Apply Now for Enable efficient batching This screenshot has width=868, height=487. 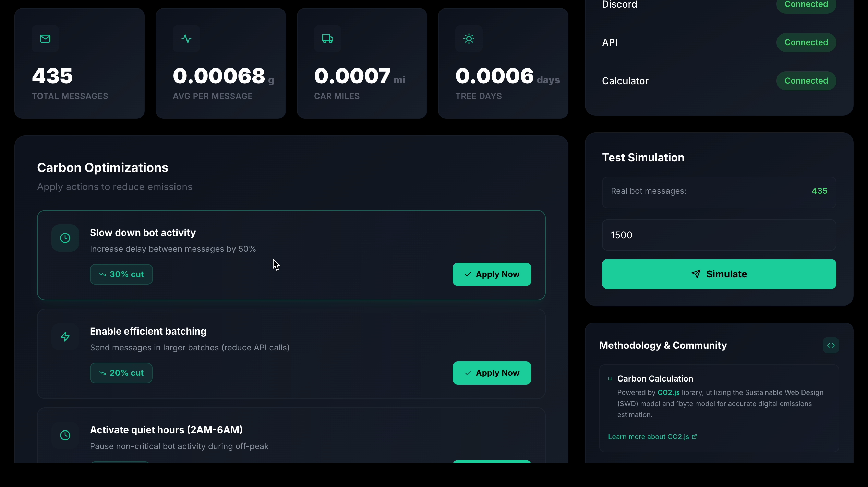[x=492, y=373]
